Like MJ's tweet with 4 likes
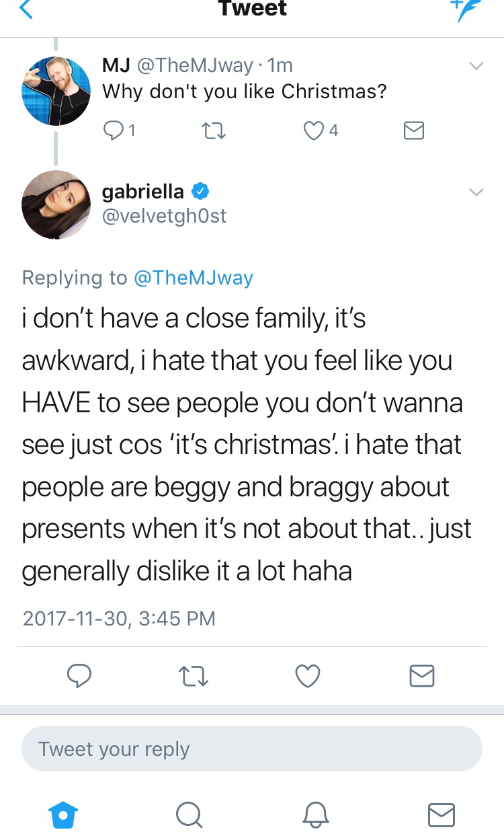 point(314,130)
